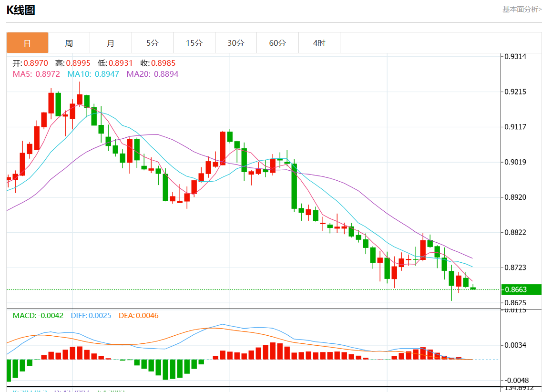
Task: Switch to the 周 weekly tab
Action: click(x=69, y=43)
